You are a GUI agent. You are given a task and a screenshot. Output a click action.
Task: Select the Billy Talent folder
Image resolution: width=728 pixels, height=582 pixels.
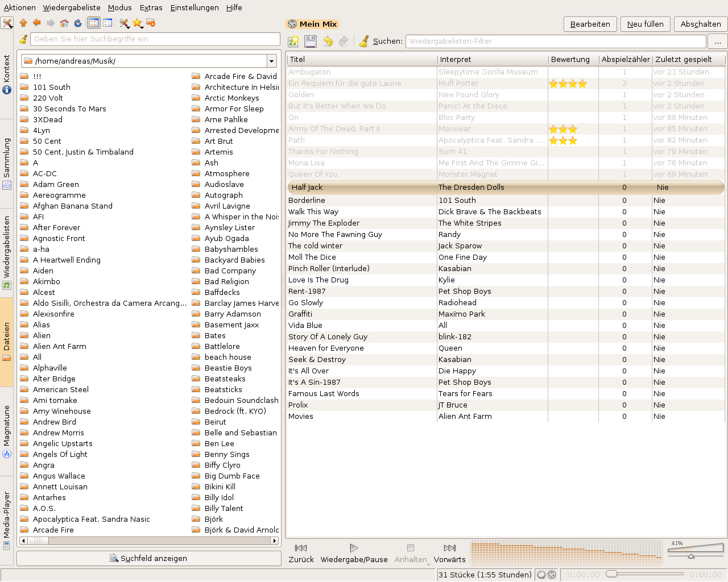(x=217, y=508)
